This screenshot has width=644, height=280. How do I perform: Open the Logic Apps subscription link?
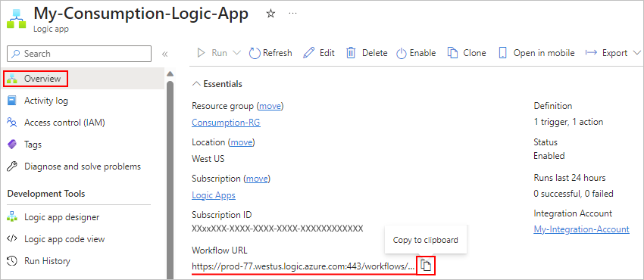click(214, 195)
